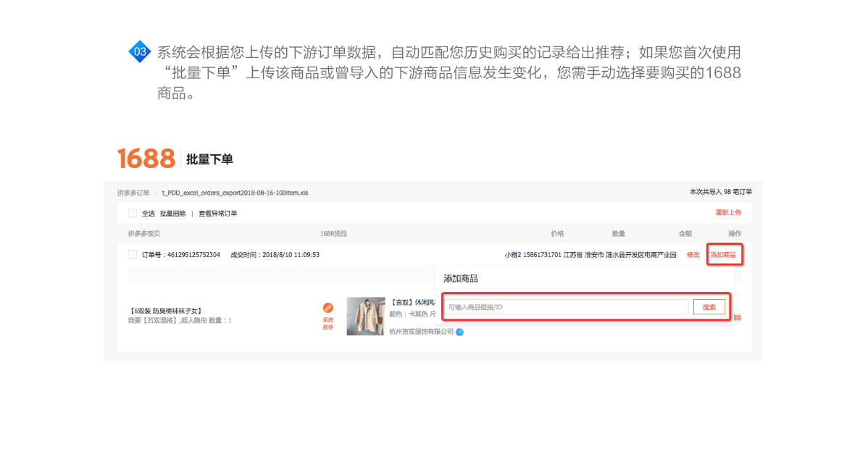868x460 pixels.
Task: Click the 拼多多订单 breadcrumb link
Action: (x=133, y=193)
